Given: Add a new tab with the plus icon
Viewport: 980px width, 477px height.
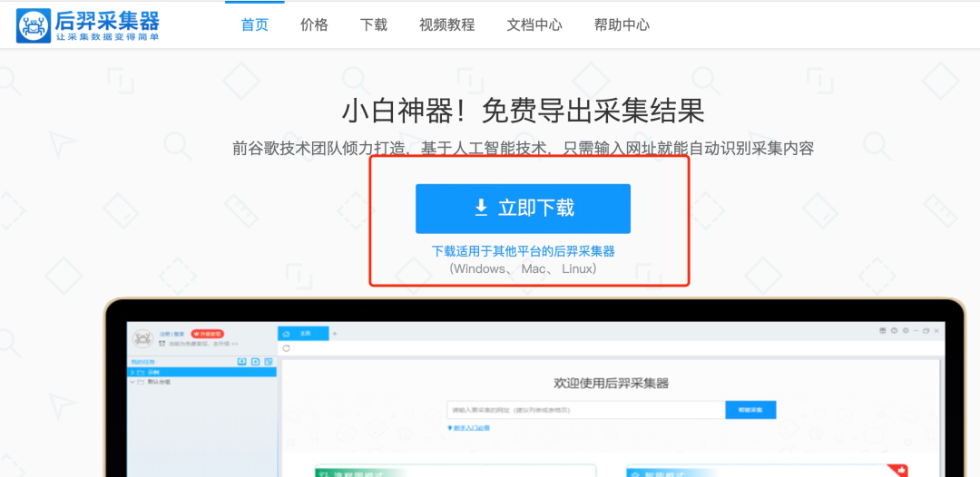Looking at the screenshot, I should point(334,334).
